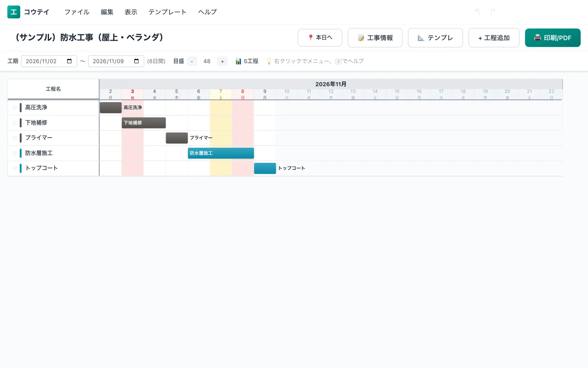Open the calendar picker for end date 2026/11/09
Image resolution: width=588 pixels, height=368 pixels.
[137, 61]
